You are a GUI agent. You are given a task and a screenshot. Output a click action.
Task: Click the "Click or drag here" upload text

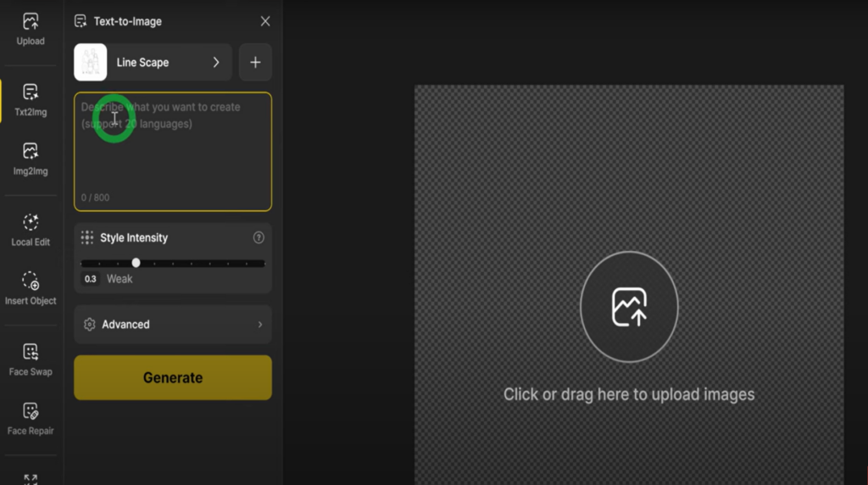(x=629, y=394)
